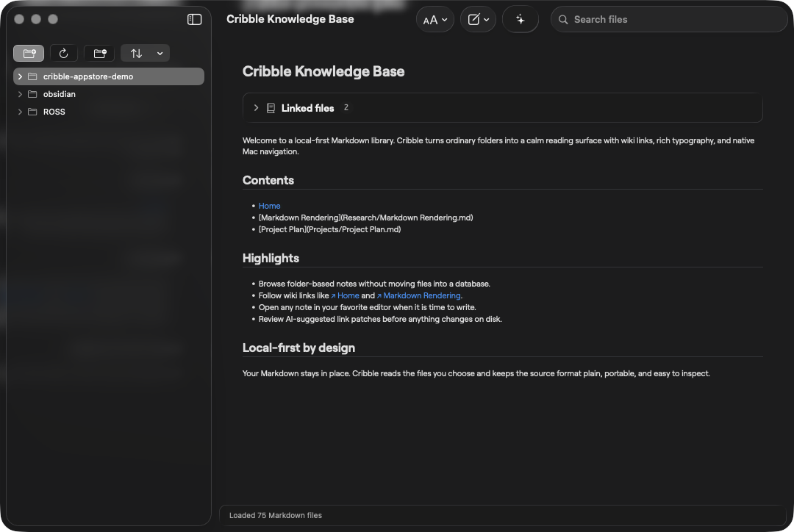Open the AA text size menu

point(435,20)
